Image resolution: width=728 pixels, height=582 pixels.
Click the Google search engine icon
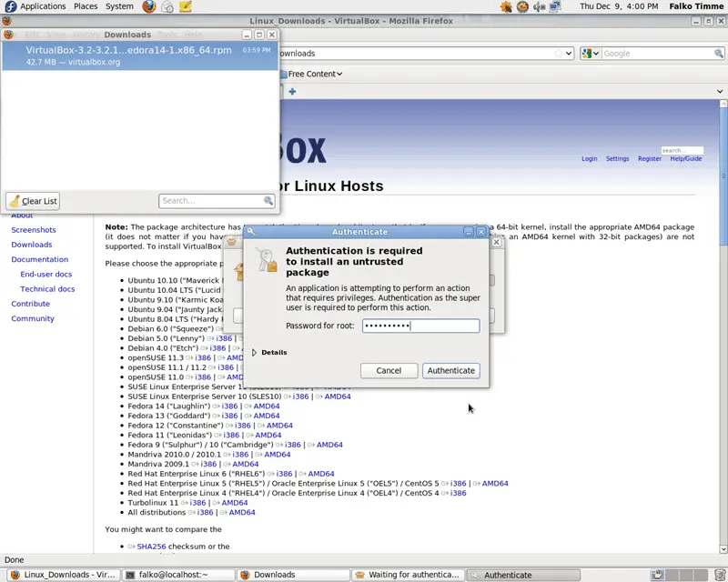click(587, 54)
